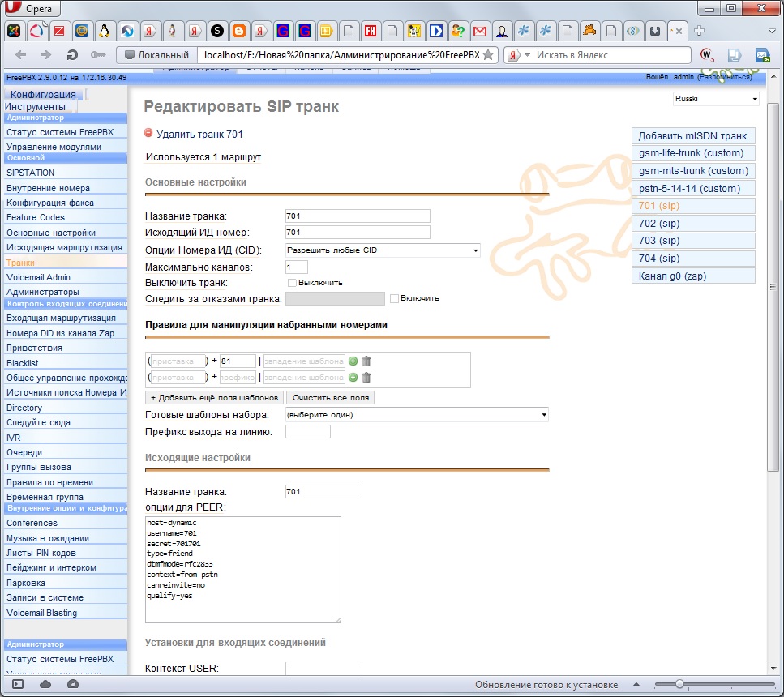
Task: Expand the Готовые шаблоны набора dropdown
Action: pyautogui.click(x=417, y=415)
